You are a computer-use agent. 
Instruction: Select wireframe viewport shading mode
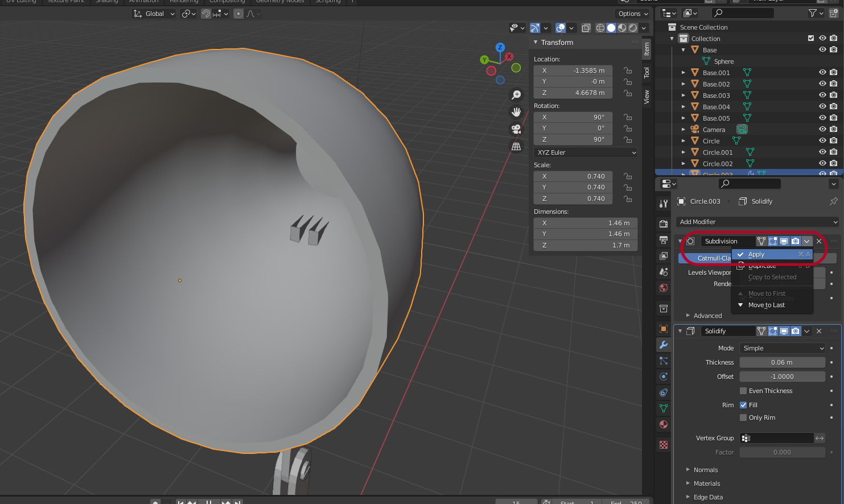click(x=600, y=28)
